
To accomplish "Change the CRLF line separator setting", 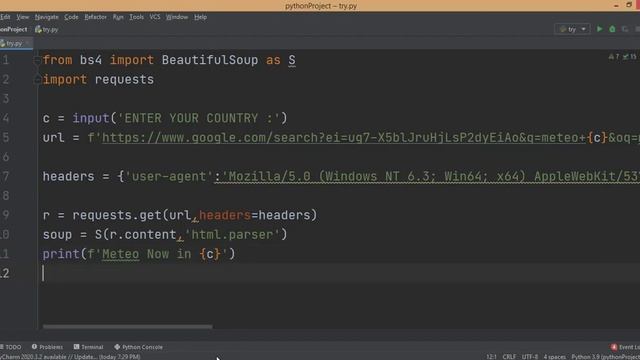I will point(509,357).
